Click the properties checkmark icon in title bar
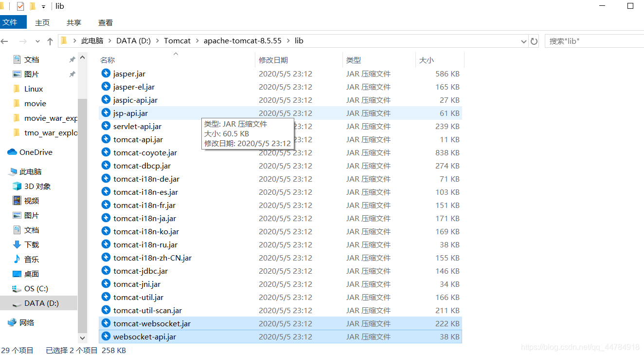 tap(20, 6)
